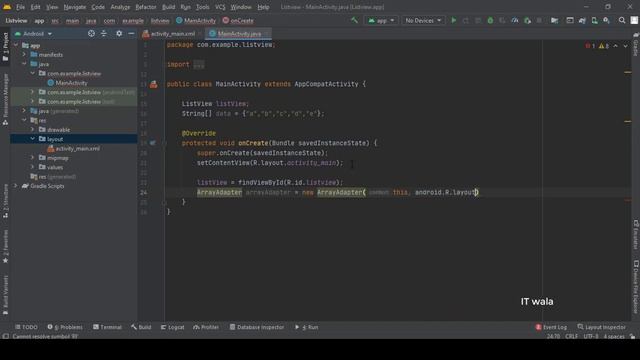Viewport: 640px width, 360px height.
Task: Click Attach Debugger to Android Process icon
Action: 527,20
